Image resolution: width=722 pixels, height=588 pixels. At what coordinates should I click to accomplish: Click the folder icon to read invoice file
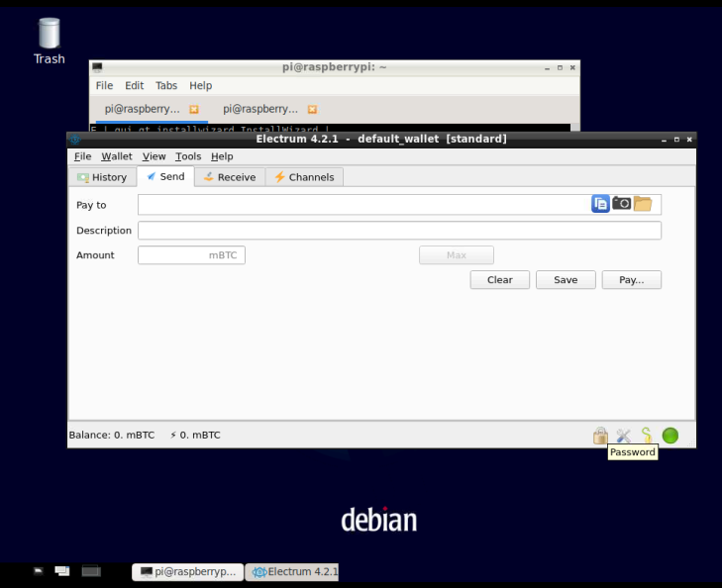click(x=643, y=203)
